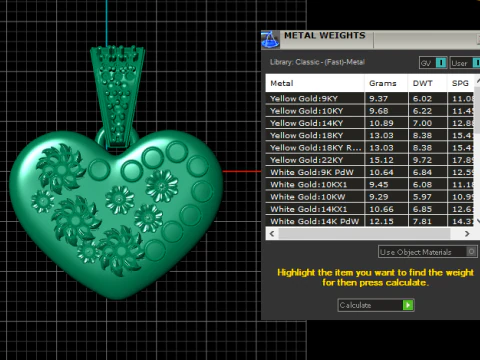Click the 15.12 grams cell

[386, 160]
